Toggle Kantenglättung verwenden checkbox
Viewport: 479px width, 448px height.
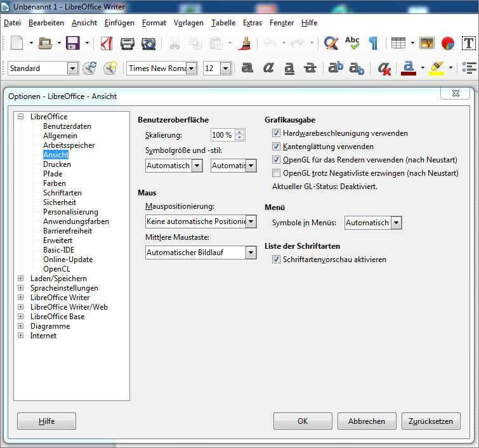(x=276, y=147)
